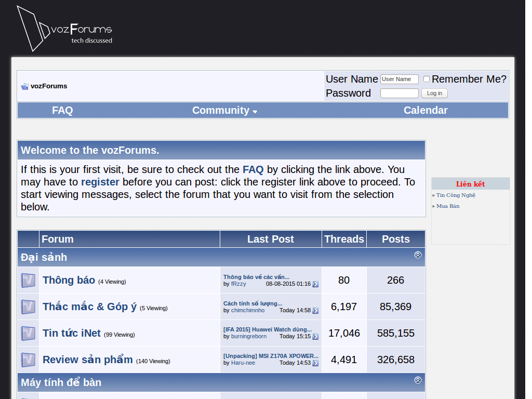This screenshot has width=532, height=399.
Task: Click the Liên kết sidebar heading
Action: [470, 184]
